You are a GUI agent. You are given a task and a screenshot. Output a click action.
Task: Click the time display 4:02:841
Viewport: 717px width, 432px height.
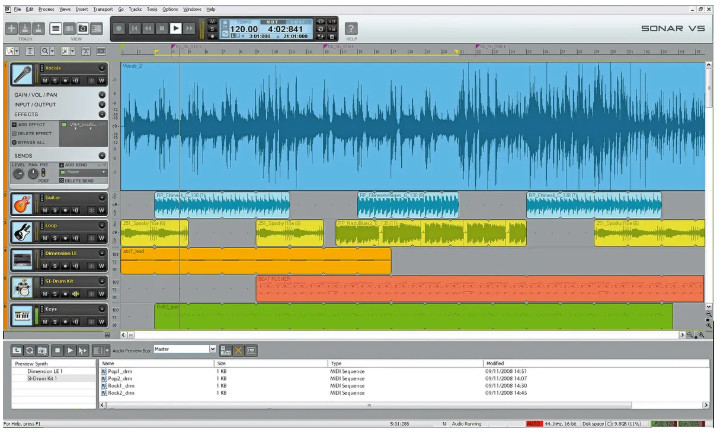click(285, 29)
